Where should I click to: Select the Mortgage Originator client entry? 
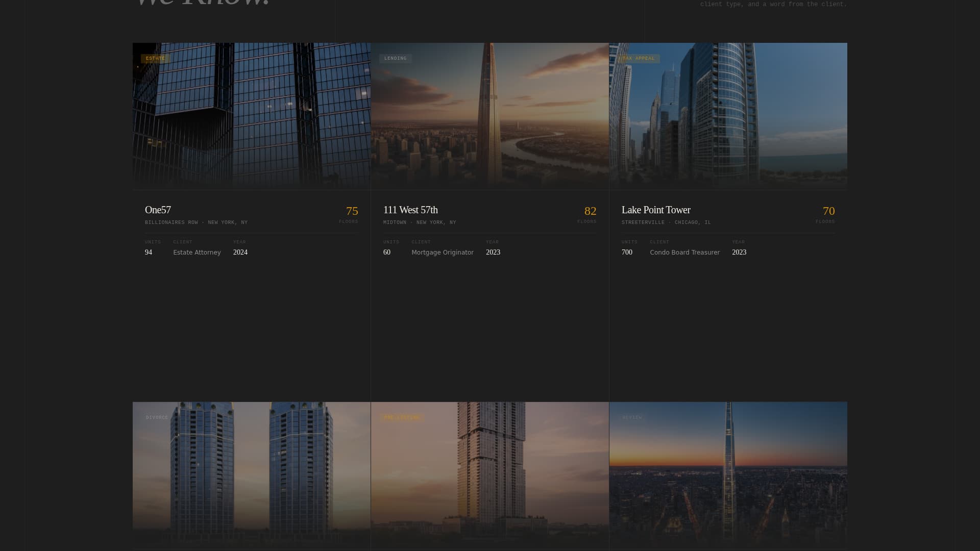(442, 252)
